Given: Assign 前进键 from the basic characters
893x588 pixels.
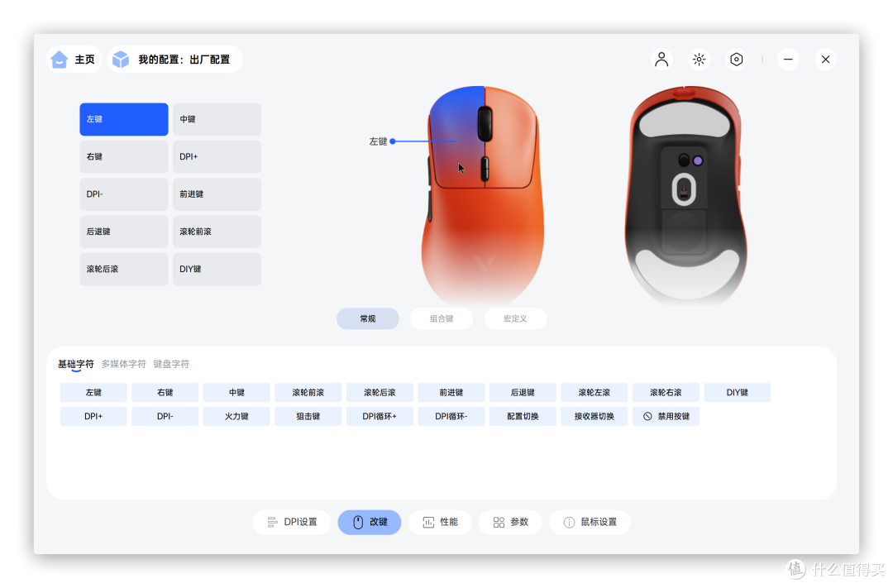Looking at the screenshot, I should click(x=451, y=393).
